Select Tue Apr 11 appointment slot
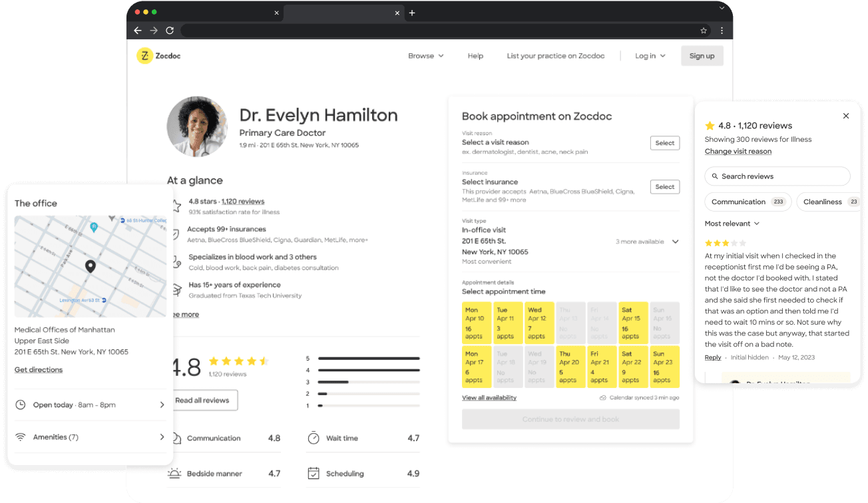 coord(508,323)
